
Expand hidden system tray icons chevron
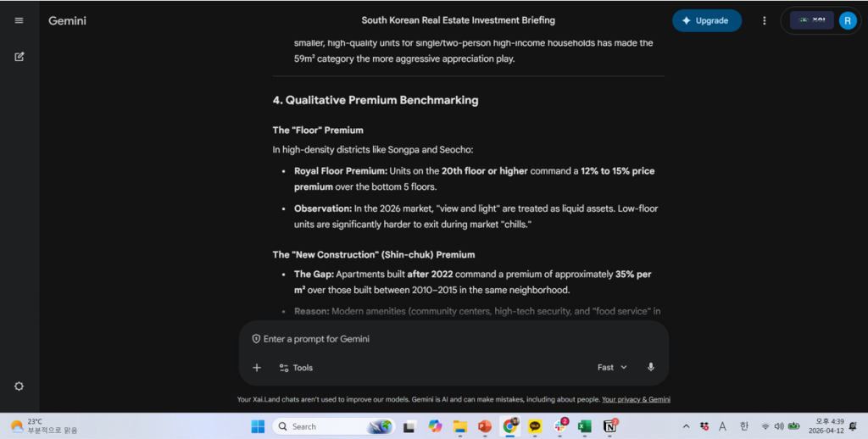pyautogui.click(x=686, y=426)
